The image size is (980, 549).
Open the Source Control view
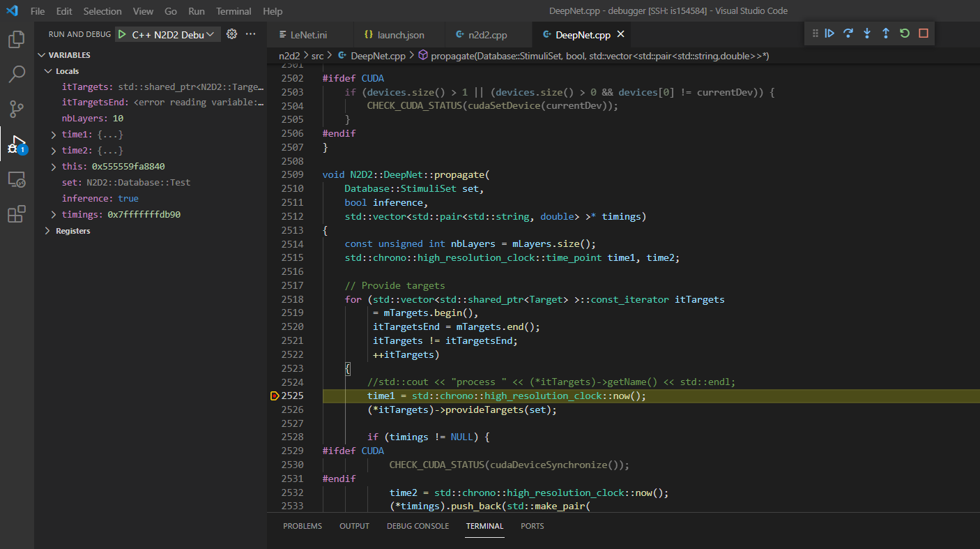click(17, 109)
